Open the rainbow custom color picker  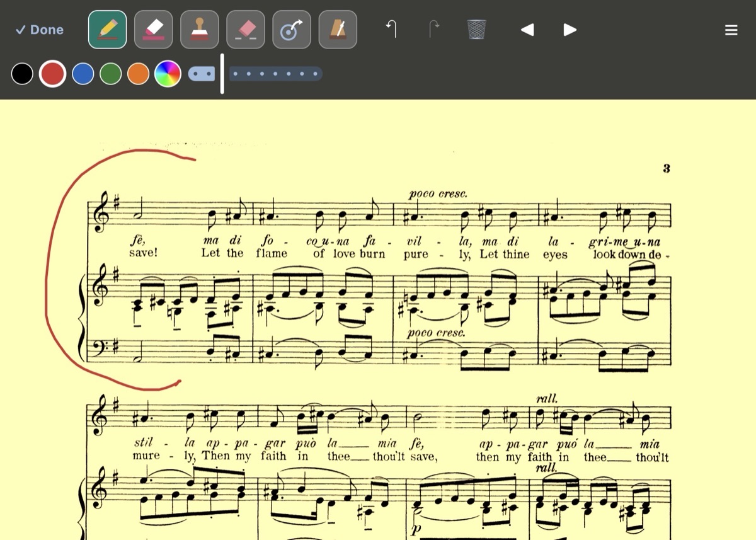point(168,74)
